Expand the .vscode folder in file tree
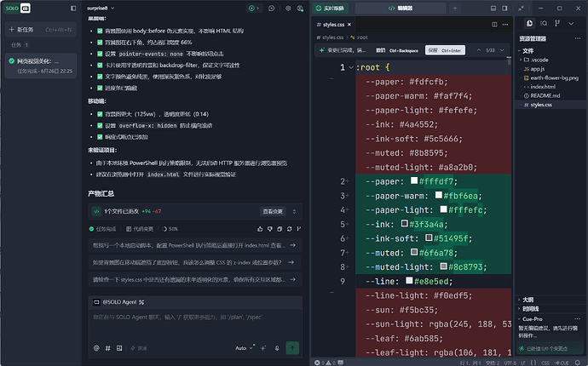Viewport: 588px width, 366px height. (x=535, y=60)
